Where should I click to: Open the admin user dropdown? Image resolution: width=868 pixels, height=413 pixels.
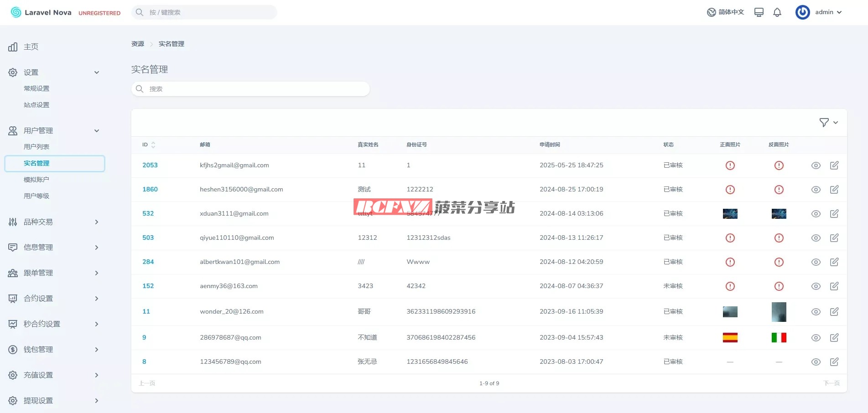pos(819,12)
